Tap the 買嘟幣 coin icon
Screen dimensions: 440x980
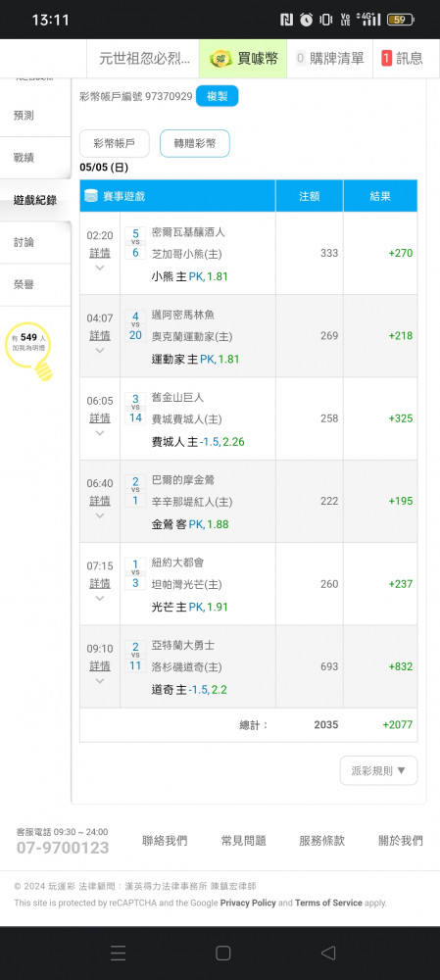[x=220, y=59]
